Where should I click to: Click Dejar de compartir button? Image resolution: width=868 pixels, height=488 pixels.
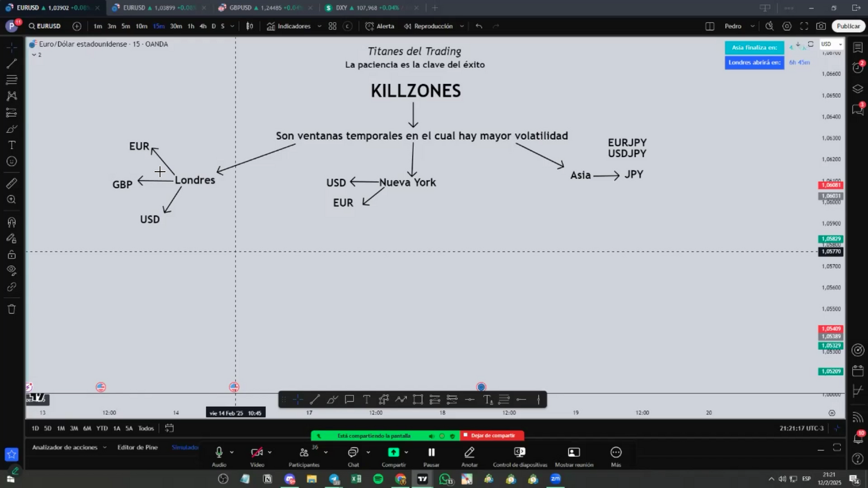tap(492, 435)
